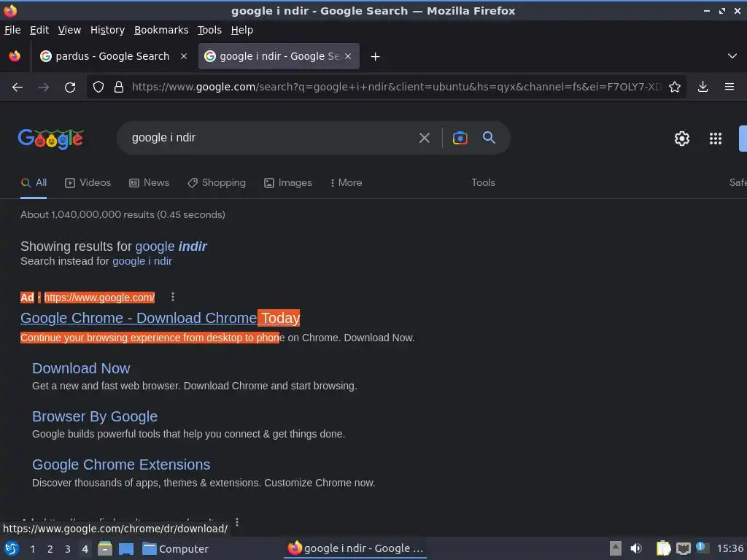
Task: Switch to workspace 1 in taskbar
Action: click(x=32, y=549)
